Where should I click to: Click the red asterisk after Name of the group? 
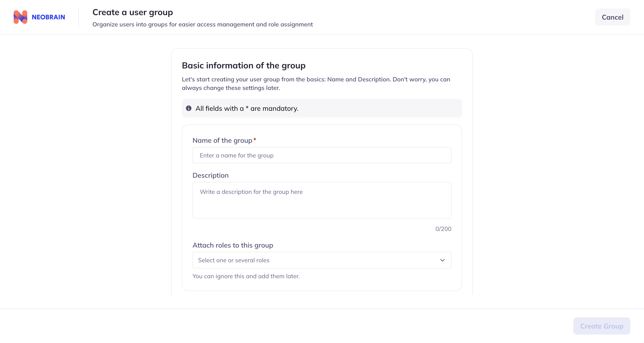click(x=255, y=140)
